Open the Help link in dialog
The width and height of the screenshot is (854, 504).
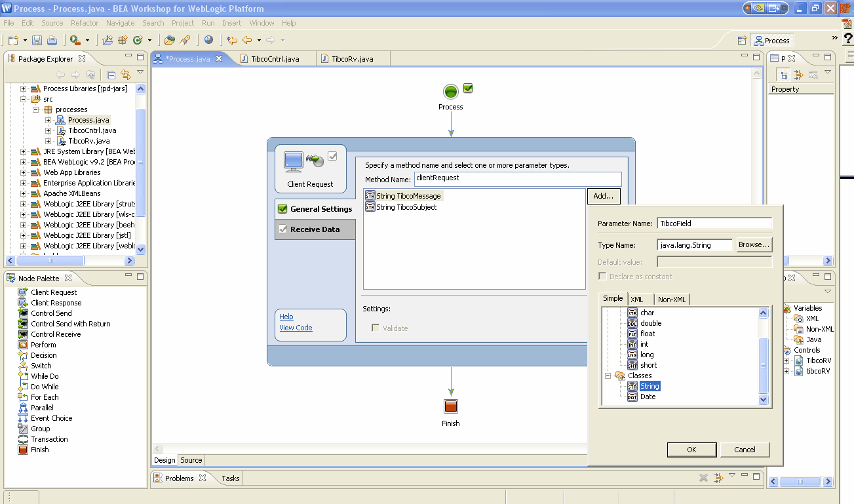286,317
